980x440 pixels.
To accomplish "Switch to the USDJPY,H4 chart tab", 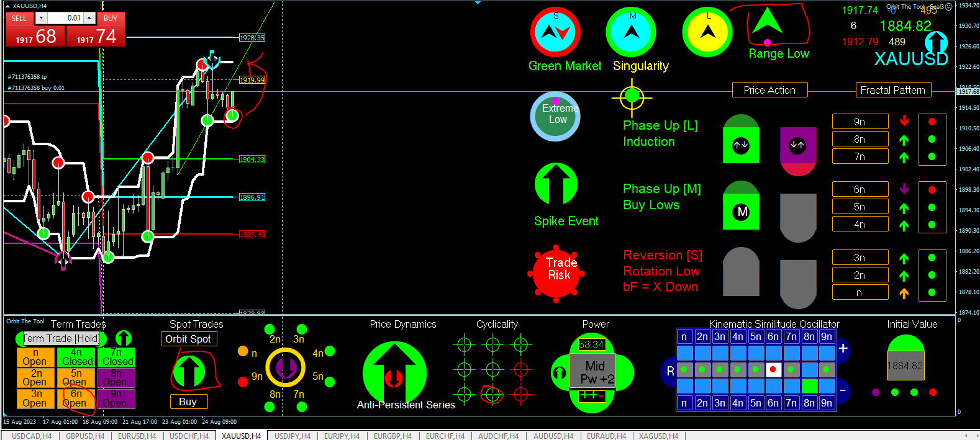I will (x=293, y=436).
